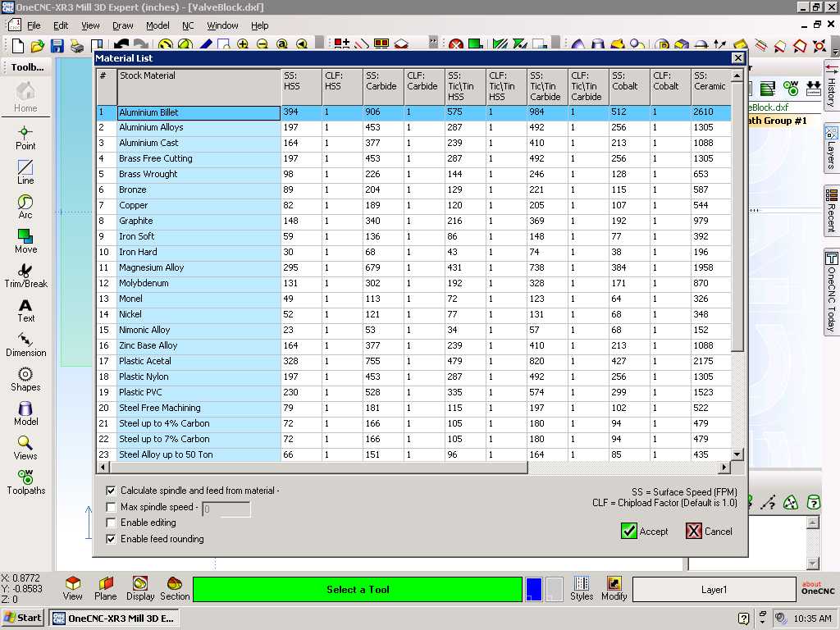Viewport: 840px width, 630px height.
Task: Click the green Select a Tool button
Action: coord(358,589)
